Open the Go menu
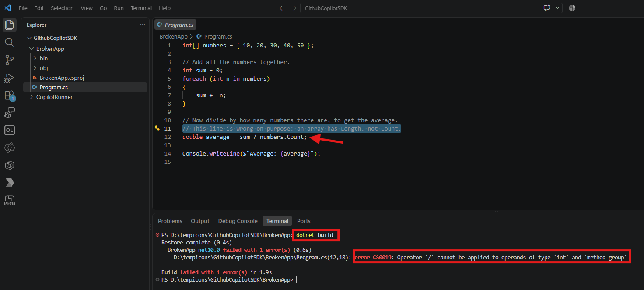The height and width of the screenshot is (290, 644). pos(103,8)
